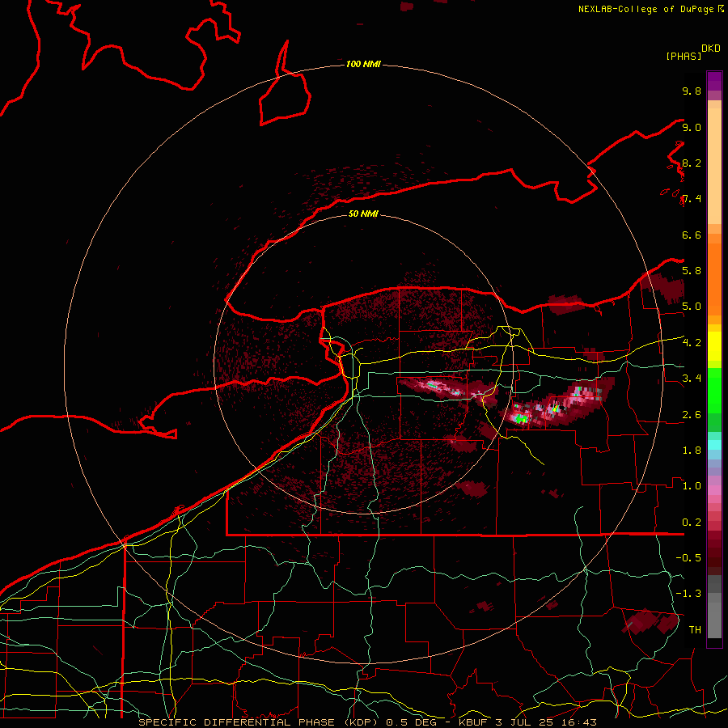Click the 4.2 scale value
The image size is (728, 728).
[692, 343]
